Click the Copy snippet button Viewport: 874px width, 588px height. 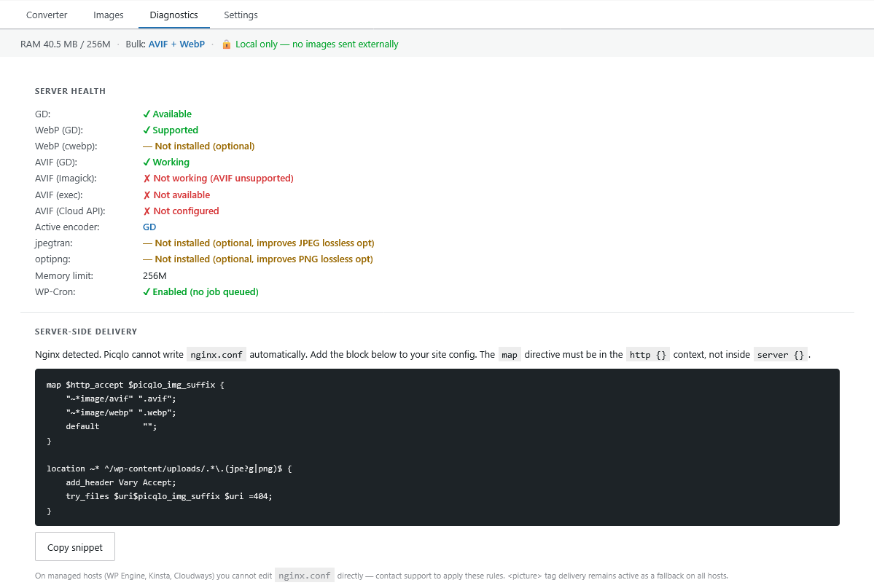click(x=74, y=546)
